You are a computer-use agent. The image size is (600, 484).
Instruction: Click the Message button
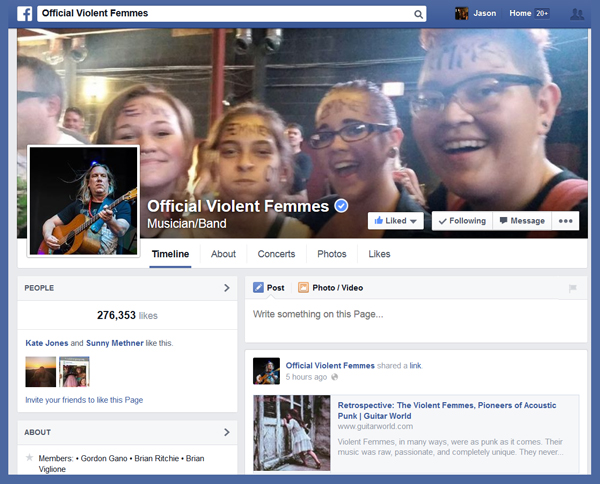click(522, 221)
